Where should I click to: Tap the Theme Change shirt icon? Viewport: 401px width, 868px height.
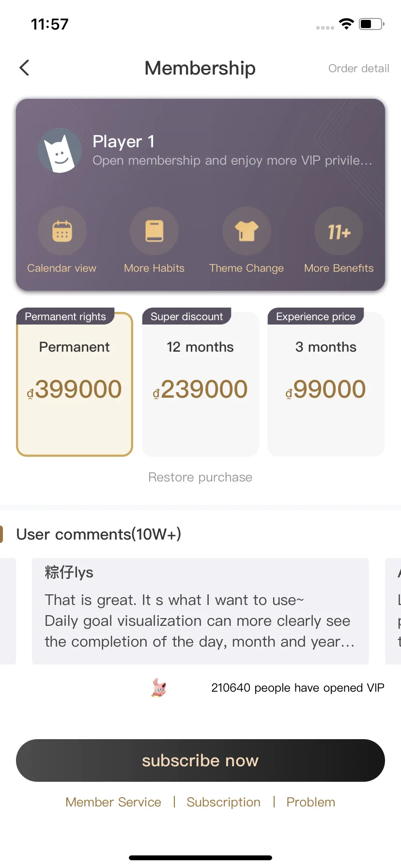click(x=247, y=231)
